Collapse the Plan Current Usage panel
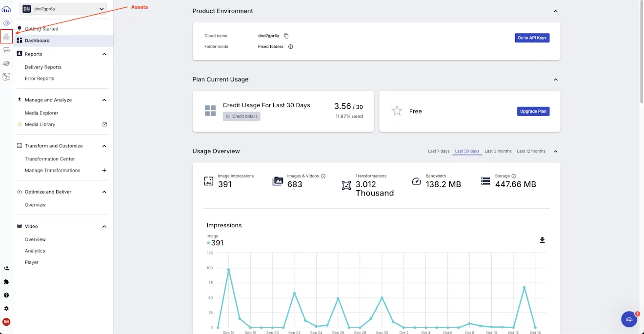The width and height of the screenshot is (644, 334). coord(555,79)
